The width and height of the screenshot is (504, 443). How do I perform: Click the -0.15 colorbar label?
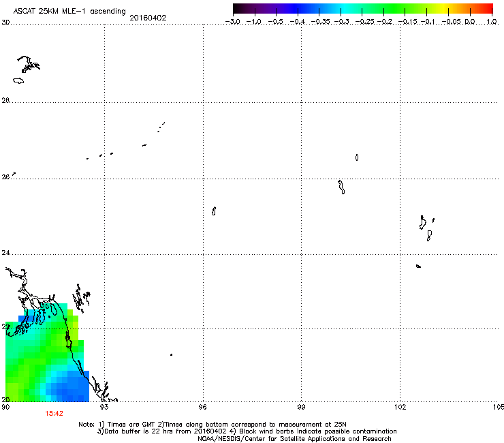408,22
